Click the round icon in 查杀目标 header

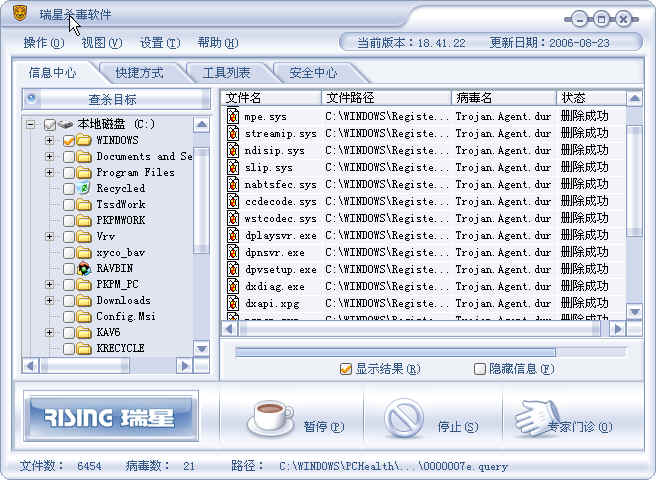pyautogui.click(x=32, y=99)
